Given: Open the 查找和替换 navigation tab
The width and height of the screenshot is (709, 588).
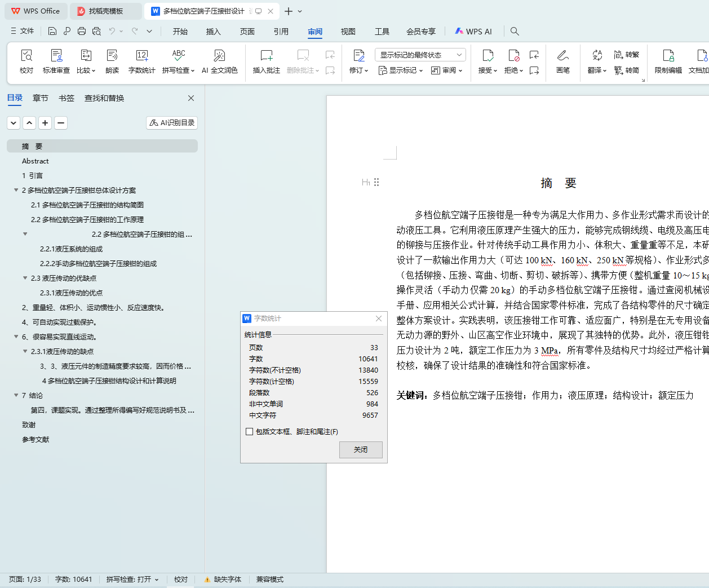Looking at the screenshot, I should coord(104,98).
